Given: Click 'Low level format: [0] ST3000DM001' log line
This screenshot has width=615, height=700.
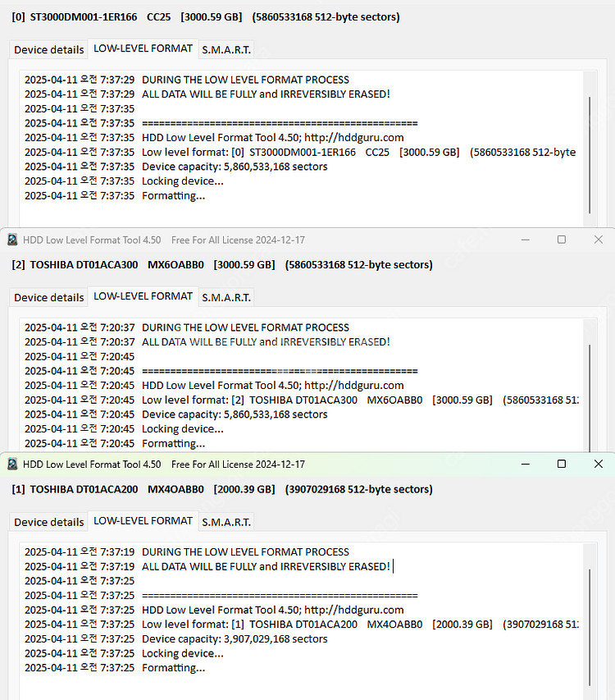Looking at the screenshot, I should (300, 153).
